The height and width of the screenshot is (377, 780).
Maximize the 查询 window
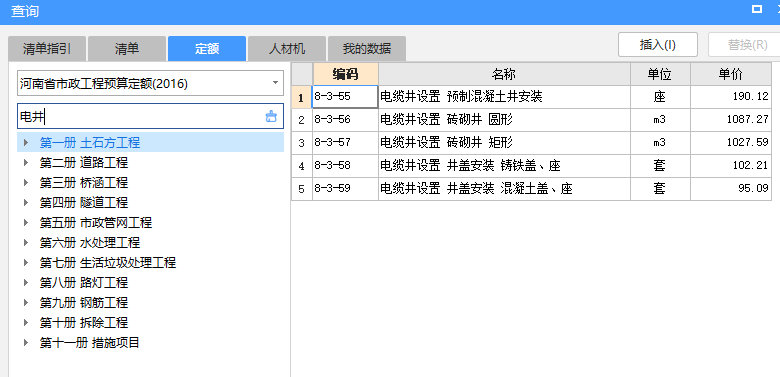click(x=757, y=9)
